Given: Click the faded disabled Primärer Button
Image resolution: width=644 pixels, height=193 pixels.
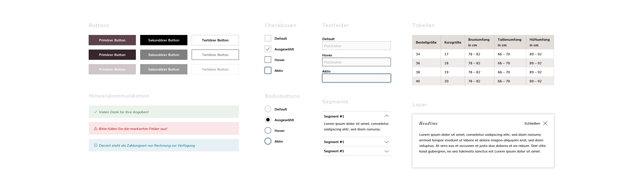Looking at the screenshot, I should pos(112,69).
